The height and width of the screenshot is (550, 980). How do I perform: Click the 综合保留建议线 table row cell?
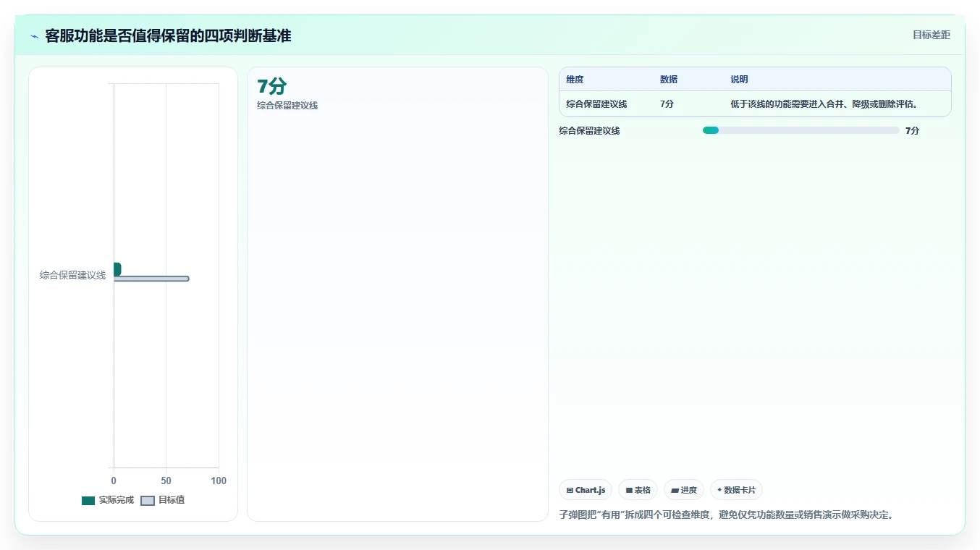tap(596, 104)
